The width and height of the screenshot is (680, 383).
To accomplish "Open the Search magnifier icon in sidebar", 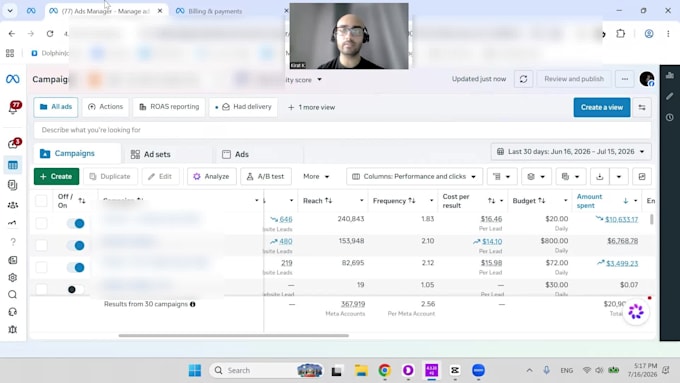I will tap(13, 295).
